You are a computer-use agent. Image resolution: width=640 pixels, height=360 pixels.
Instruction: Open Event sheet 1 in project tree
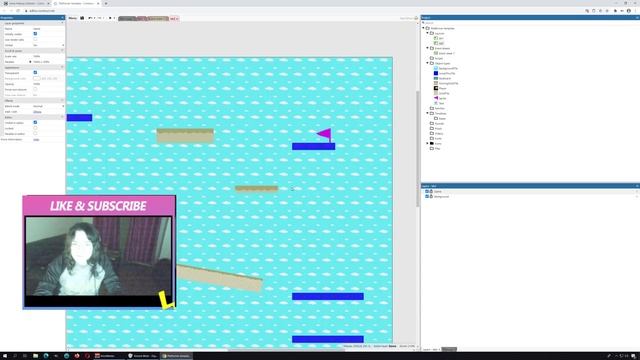[x=446, y=53]
